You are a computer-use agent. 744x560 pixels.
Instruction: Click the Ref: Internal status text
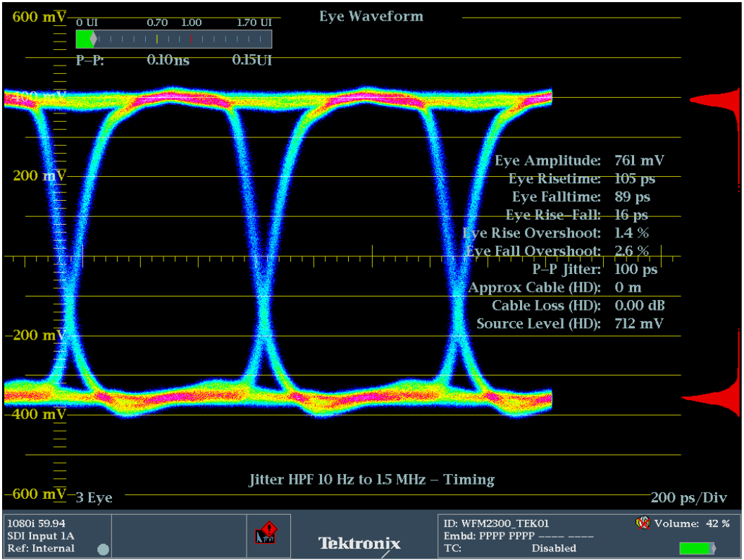37,548
